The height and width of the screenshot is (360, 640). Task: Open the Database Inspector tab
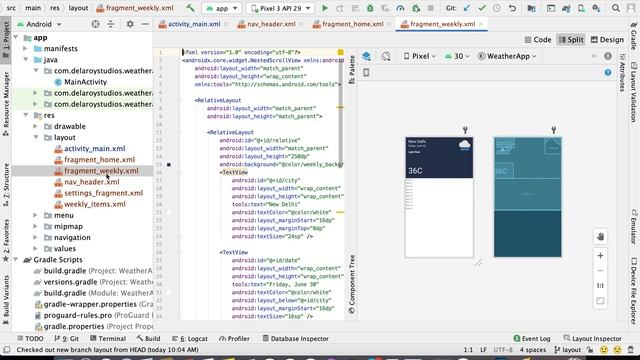pyautogui.click(x=296, y=338)
